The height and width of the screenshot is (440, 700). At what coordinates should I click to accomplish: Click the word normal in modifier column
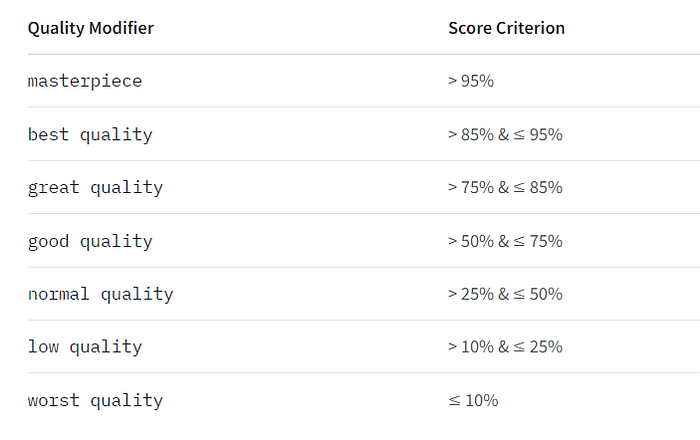[58, 294]
